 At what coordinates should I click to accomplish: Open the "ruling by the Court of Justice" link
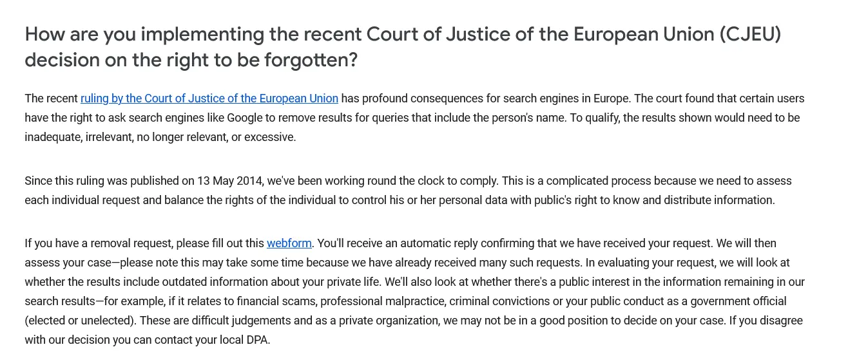coord(209,98)
